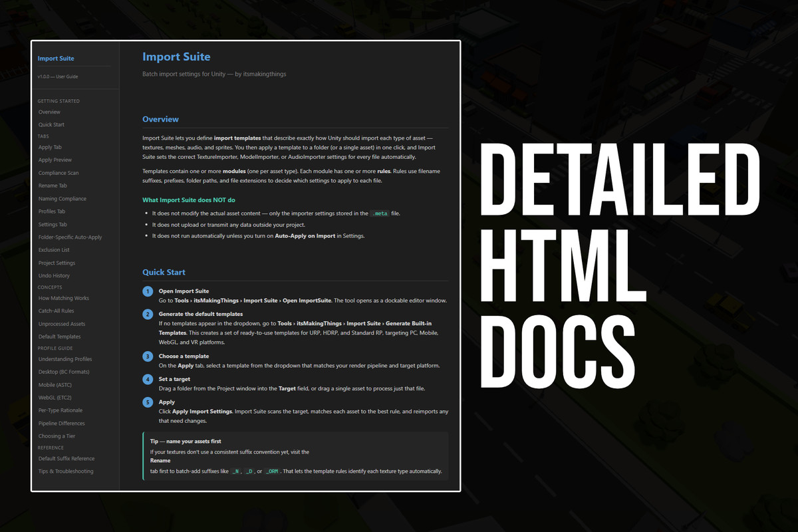Go to Mobile (ASTC) section
The width and height of the screenshot is (798, 532).
pos(56,384)
